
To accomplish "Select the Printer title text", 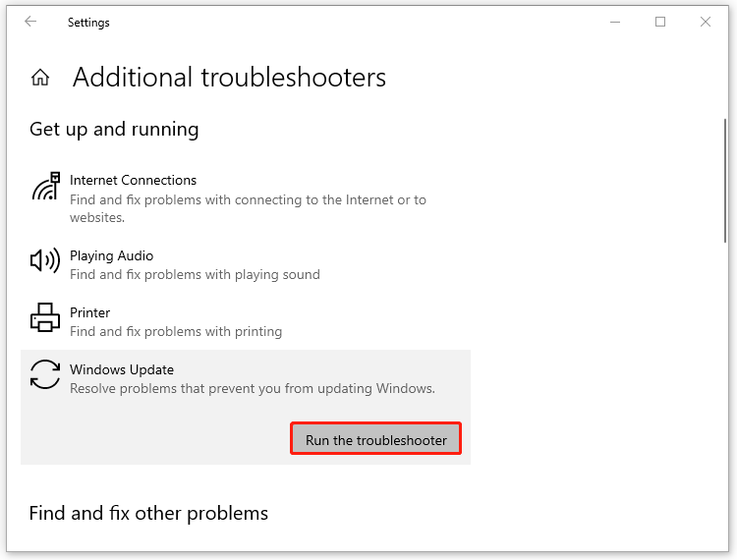I will click(x=89, y=312).
